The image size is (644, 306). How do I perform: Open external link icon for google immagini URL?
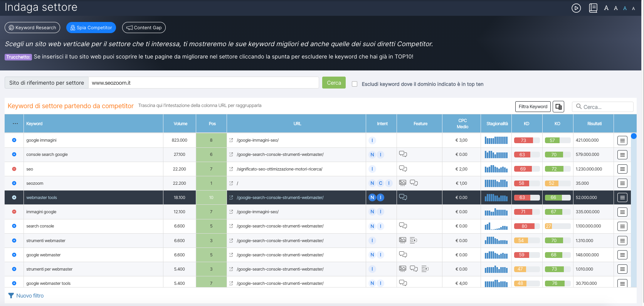pyautogui.click(x=231, y=140)
